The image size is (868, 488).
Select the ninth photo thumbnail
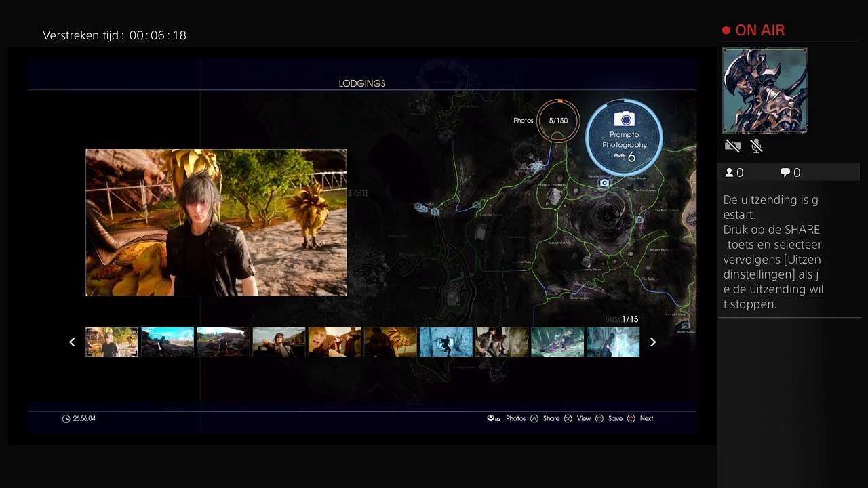click(557, 342)
